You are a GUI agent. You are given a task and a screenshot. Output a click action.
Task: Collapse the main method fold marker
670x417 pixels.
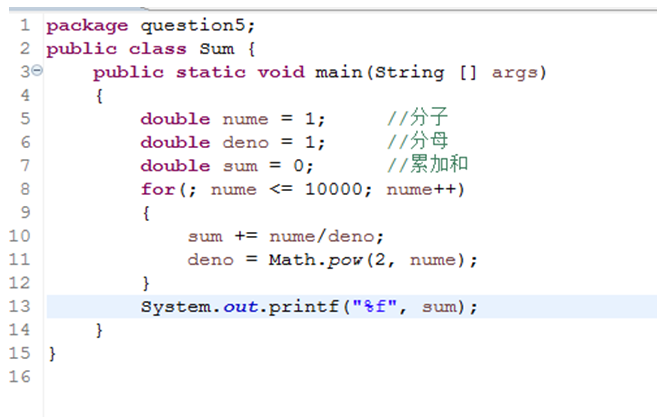pyautogui.click(x=38, y=72)
